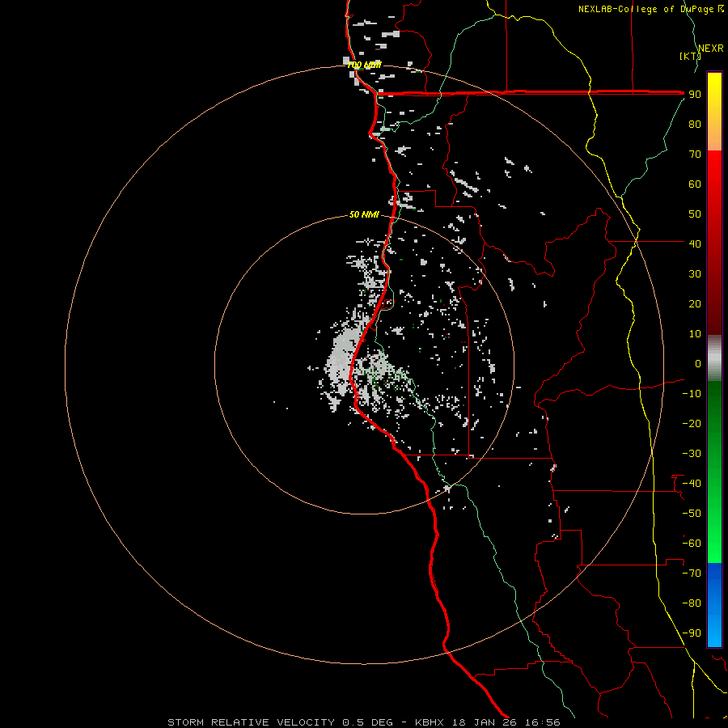Select the -30 value on velocity scale
This screenshot has height=728, width=728.
(692, 454)
